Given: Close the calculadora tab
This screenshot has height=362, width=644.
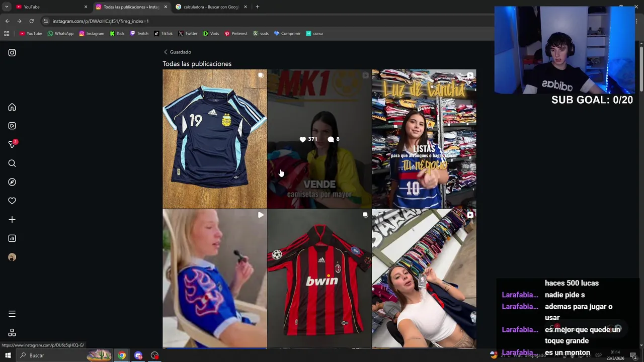Looking at the screenshot, I should pos(246,7).
